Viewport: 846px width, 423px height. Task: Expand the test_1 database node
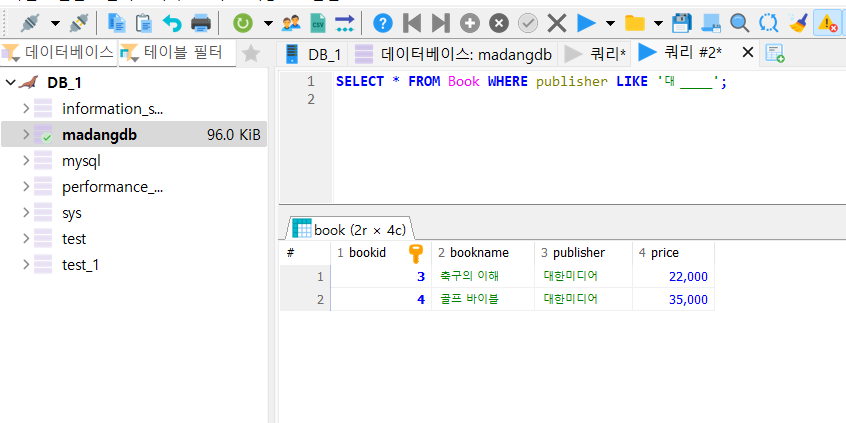25,264
